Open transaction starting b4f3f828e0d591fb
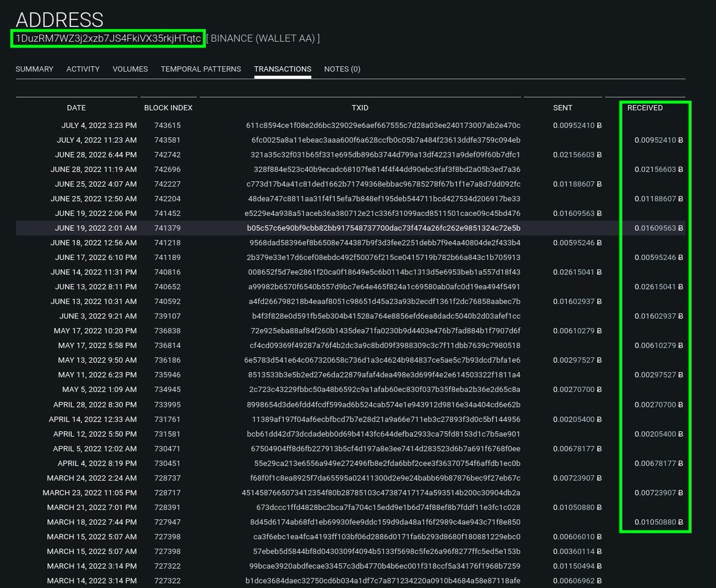Screen dimensions: 716x588 click(386, 315)
